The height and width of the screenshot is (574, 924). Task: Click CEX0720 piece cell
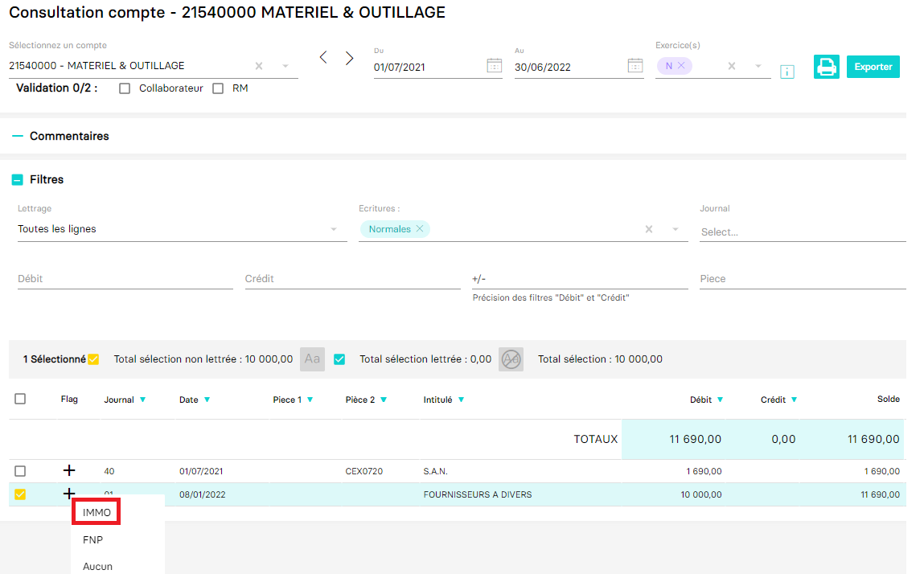364,471
